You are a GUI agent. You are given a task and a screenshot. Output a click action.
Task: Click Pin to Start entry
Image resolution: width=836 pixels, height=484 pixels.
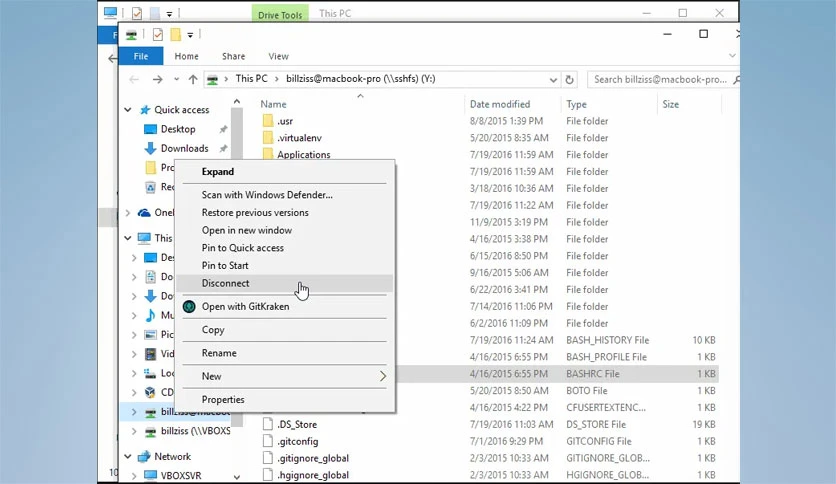pyautogui.click(x=284, y=265)
